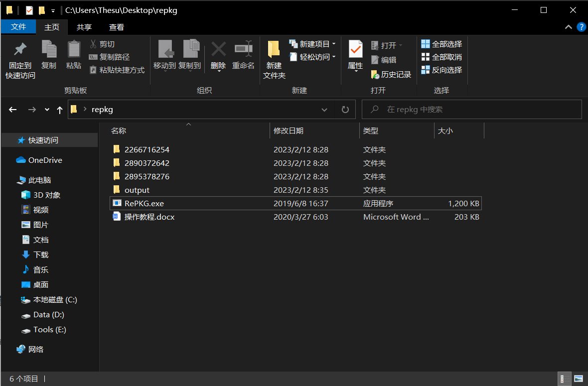The image size is (588, 386).
Task: Switch to details view icon in status bar
Action: 564,379
